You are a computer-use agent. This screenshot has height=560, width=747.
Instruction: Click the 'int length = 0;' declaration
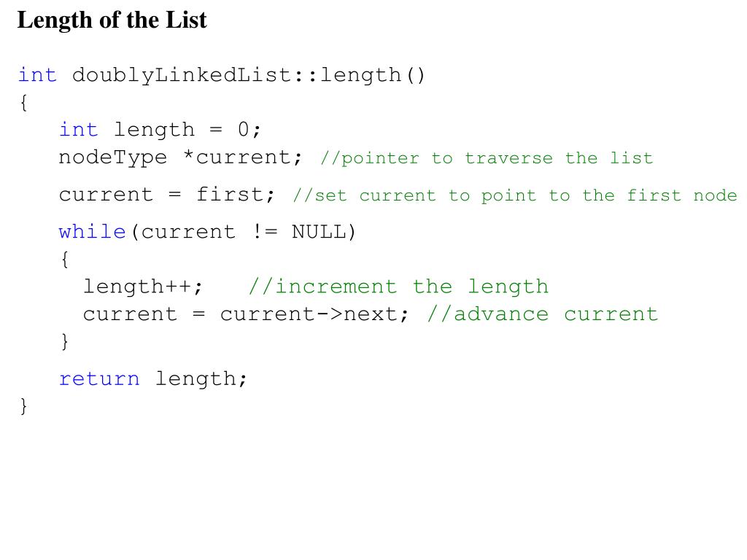(x=160, y=130)
